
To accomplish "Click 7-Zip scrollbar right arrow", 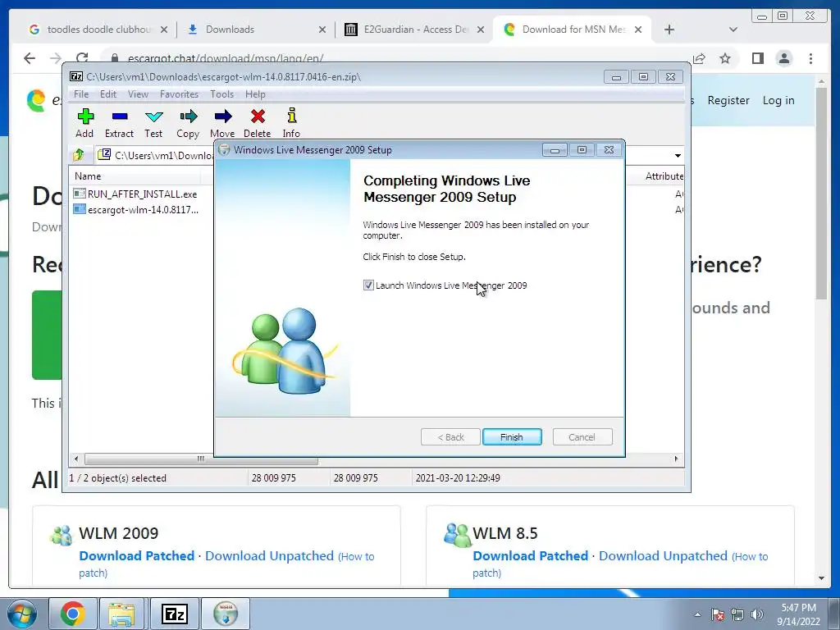I will pos(676,459).
